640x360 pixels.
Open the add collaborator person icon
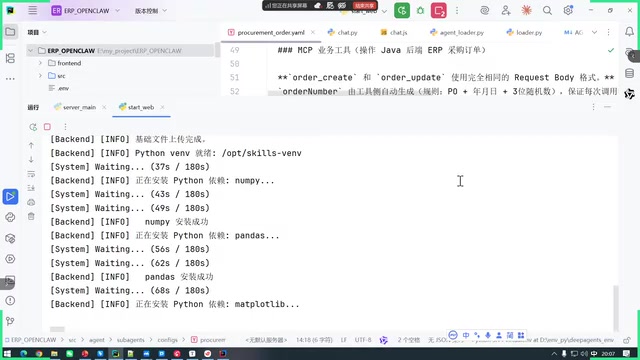coord(506,11)
